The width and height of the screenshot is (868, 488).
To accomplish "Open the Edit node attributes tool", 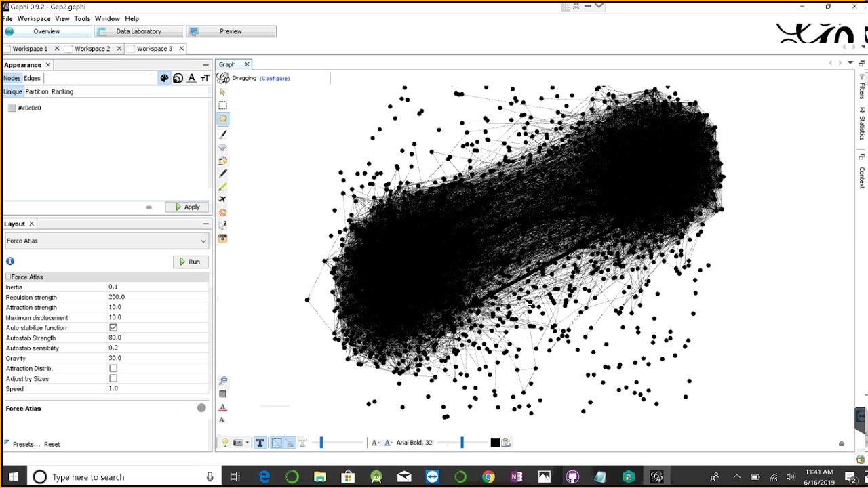I will pos(222,225).
